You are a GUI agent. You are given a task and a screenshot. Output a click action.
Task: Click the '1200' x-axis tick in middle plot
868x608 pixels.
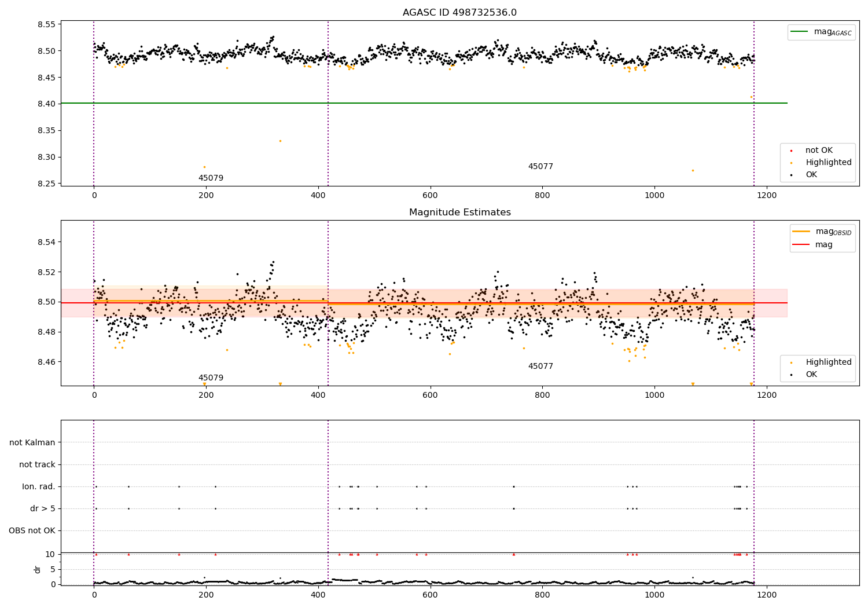767,395
